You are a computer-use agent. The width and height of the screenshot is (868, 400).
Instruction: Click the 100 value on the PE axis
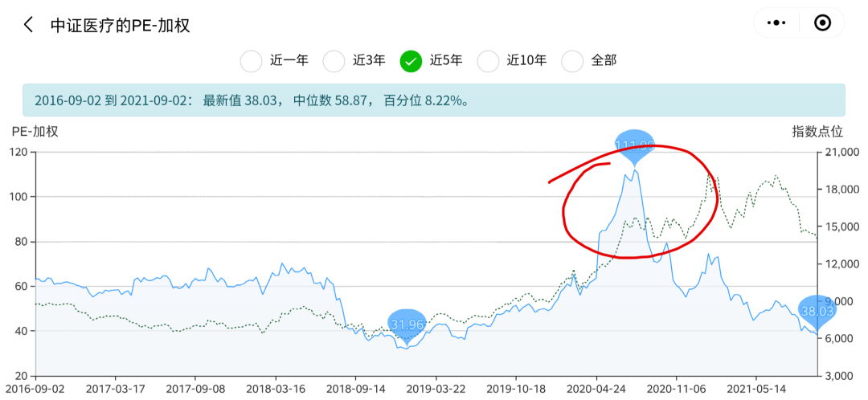(18, 197)
